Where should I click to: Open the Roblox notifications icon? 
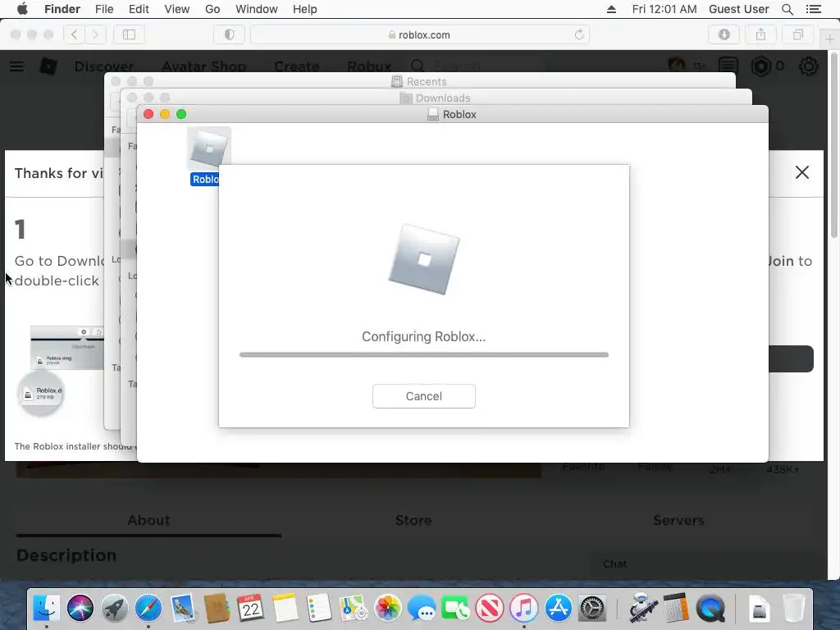[x=728, y=66]
